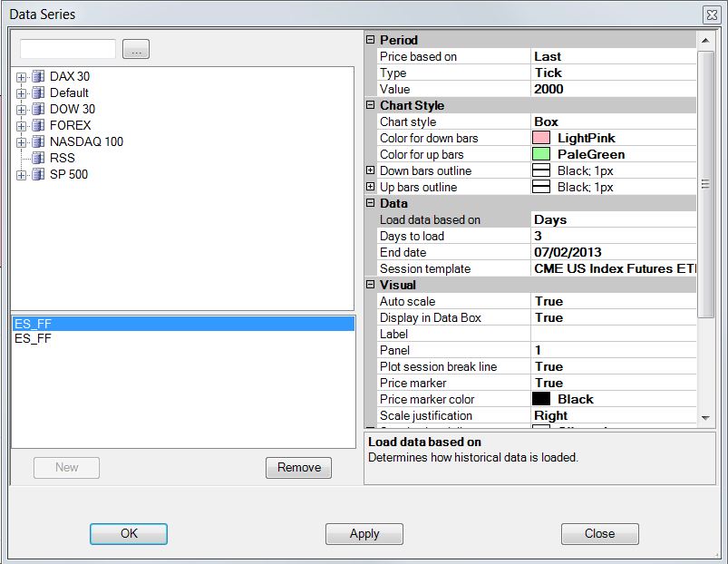The image size is (728, 564).
Task: Expand the SP 500 tree node
Action: [21, 175]
